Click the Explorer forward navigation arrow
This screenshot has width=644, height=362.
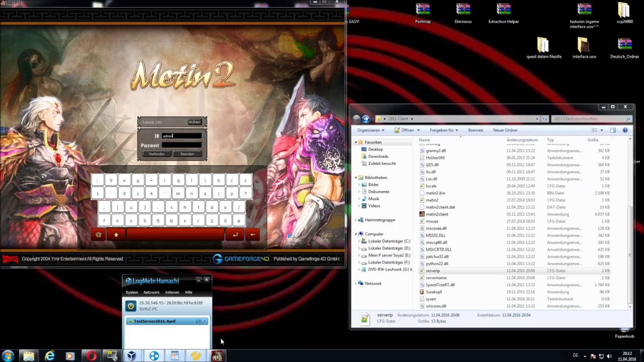[x=366, y=119]
